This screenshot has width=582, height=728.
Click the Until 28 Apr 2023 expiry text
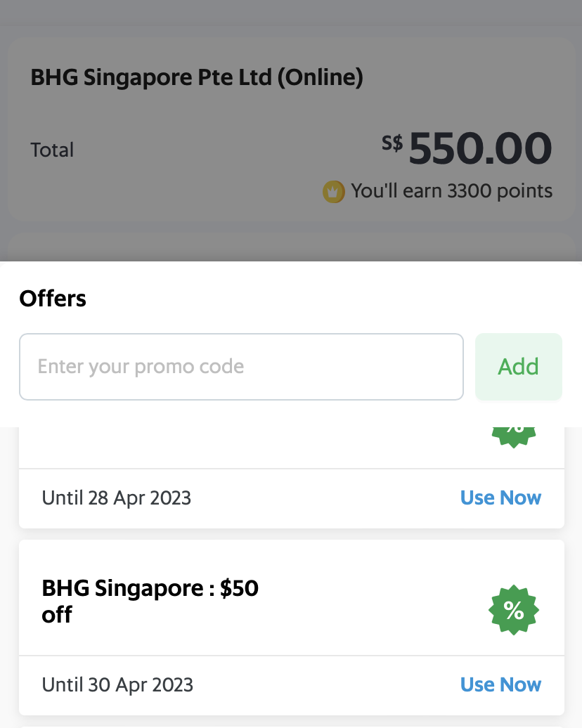[117, 498]
